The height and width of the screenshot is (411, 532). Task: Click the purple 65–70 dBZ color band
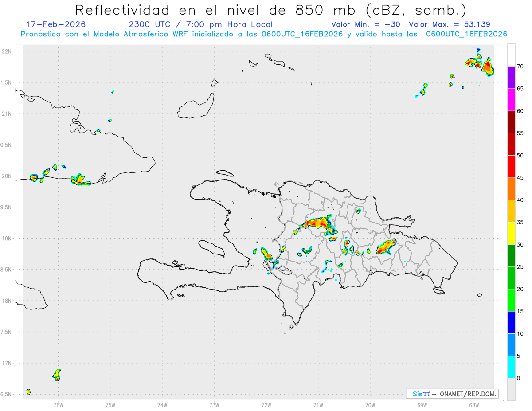(x=511, y=78)
